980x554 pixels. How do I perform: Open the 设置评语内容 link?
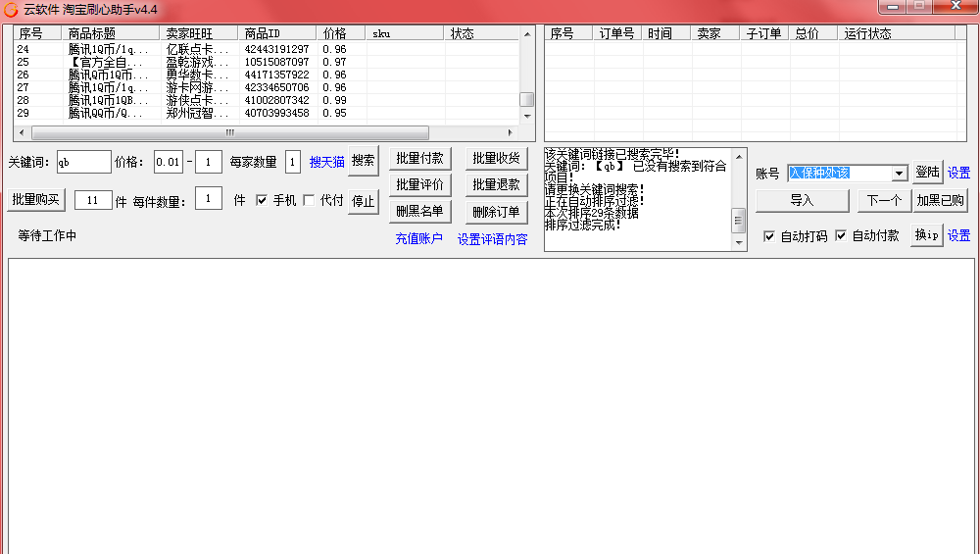(493, 239)
